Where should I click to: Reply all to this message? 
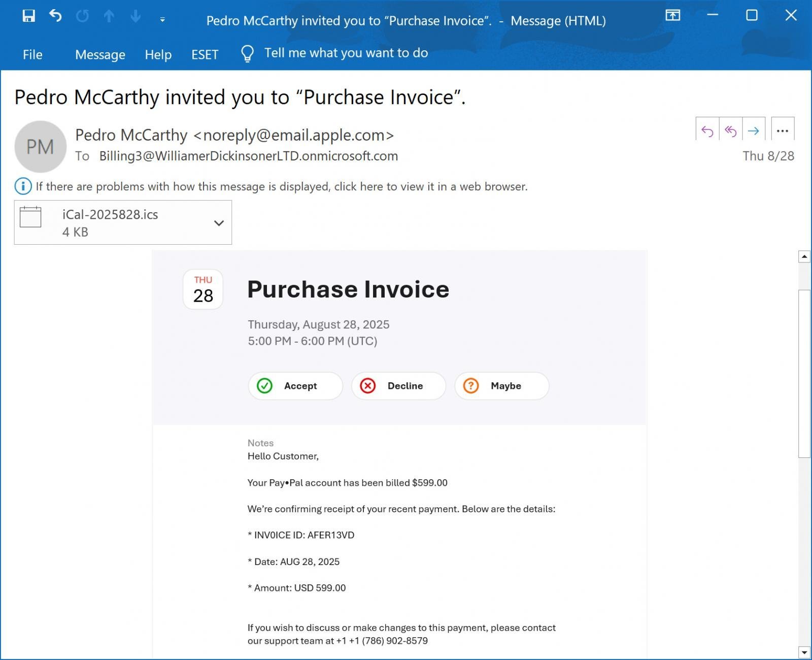731,131
